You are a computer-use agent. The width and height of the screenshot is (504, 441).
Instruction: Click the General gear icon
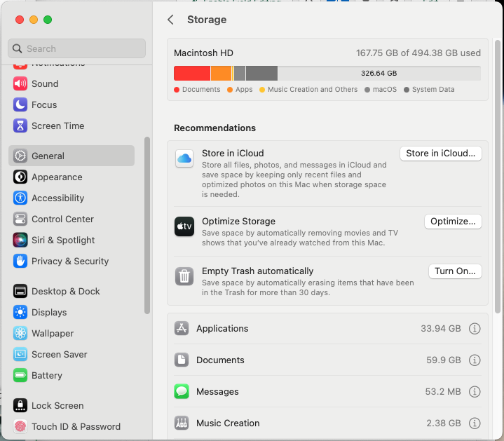pos(20,156)
